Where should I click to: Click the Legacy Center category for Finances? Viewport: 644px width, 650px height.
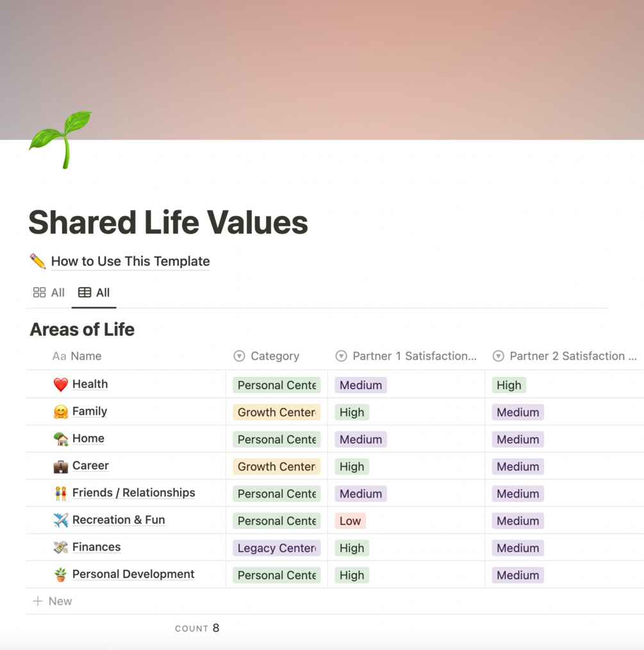(x=276, y=548)
